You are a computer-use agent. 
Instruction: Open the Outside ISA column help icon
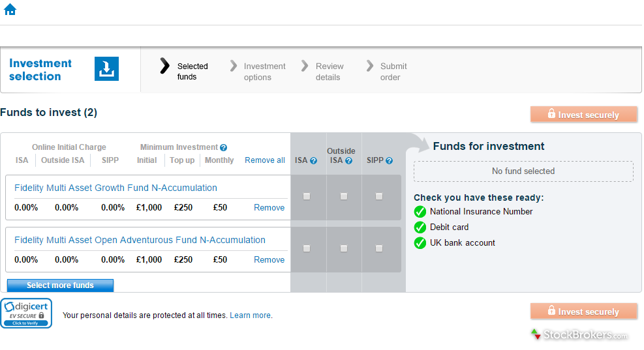pyautogui.click(x=348, y=161)
